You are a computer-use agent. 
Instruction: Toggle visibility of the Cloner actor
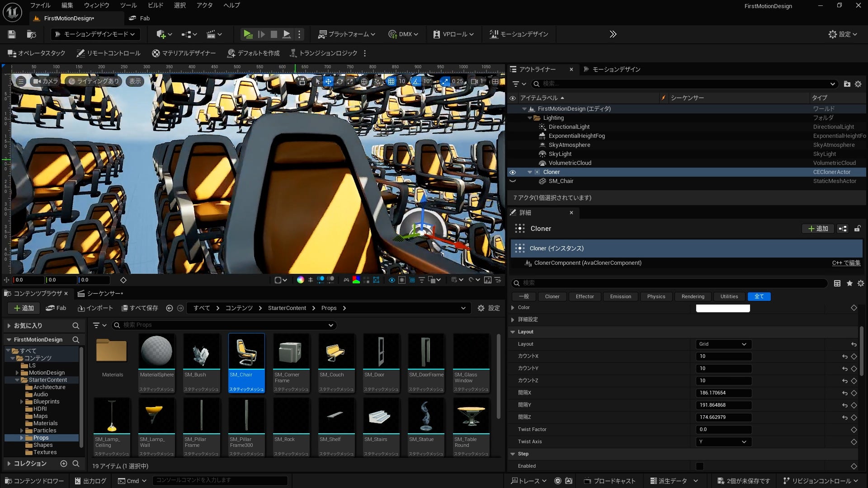(512, 172)
